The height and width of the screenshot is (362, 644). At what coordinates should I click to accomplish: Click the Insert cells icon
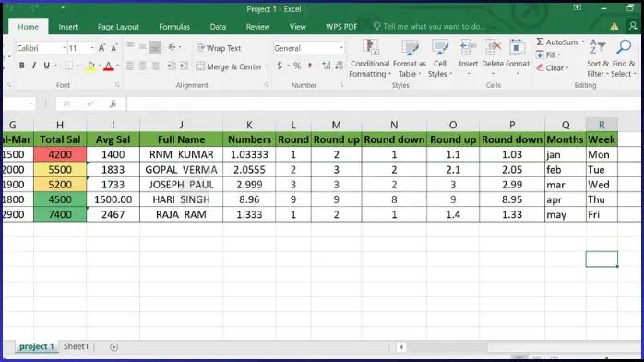[x=468, y=48]
